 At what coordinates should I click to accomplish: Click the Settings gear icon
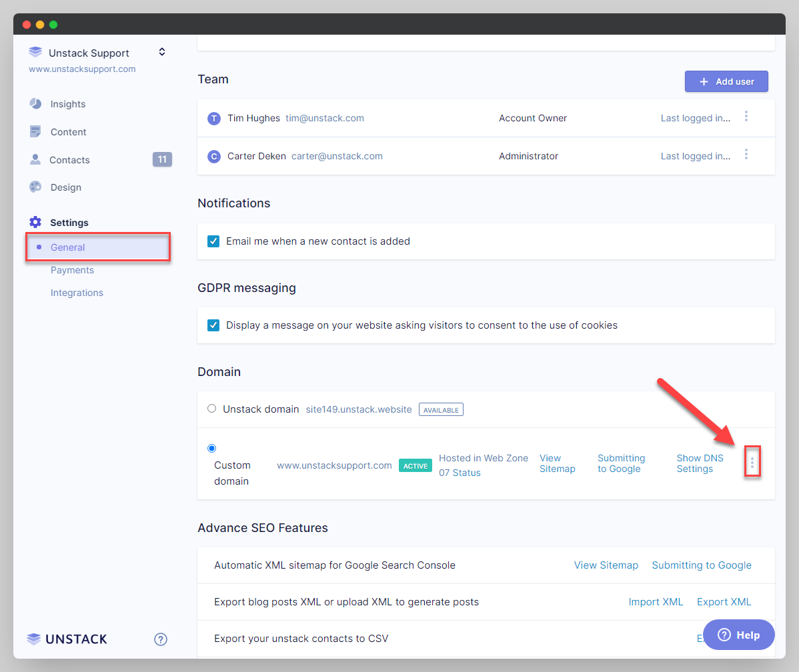click(x=35, y=223)
